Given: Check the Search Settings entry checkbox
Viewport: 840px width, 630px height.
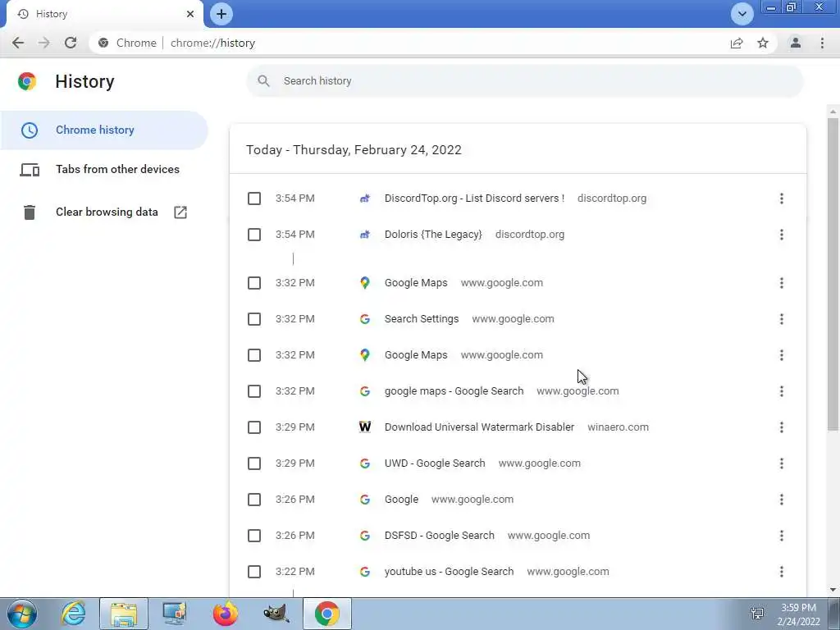Looking at the screenshot, I should [254, 319].
